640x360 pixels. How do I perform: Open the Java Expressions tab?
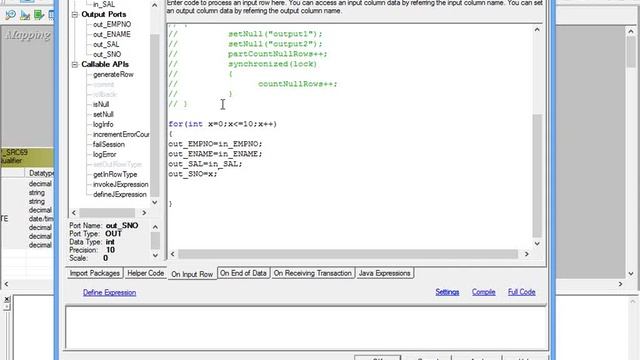384,273
